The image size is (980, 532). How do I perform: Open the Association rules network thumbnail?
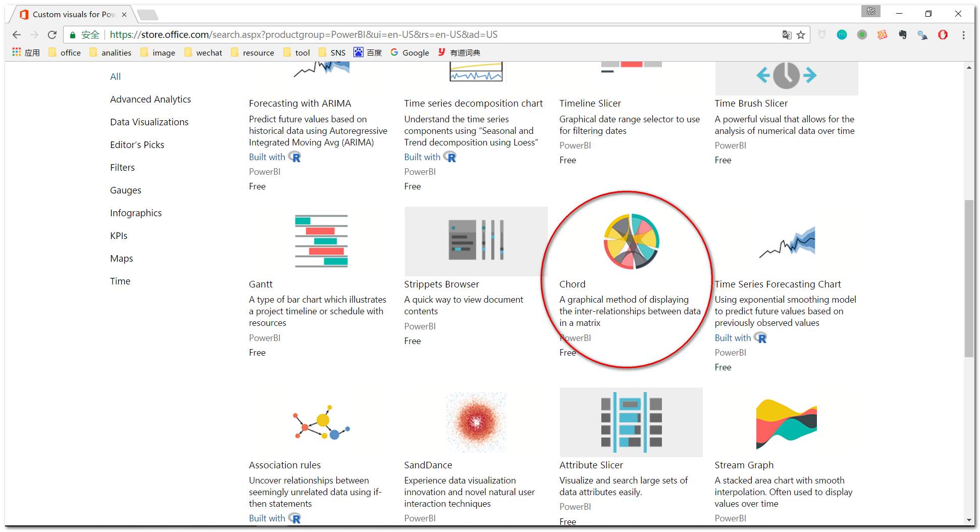click(321, 422)
